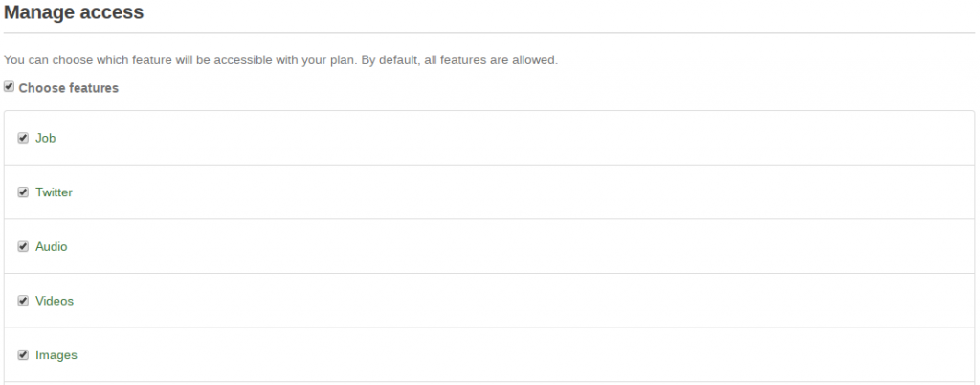Image resolution: width=980 pixels, height=385 pixels.
Task: Click the Manage access heading
Action: point(74,13)
